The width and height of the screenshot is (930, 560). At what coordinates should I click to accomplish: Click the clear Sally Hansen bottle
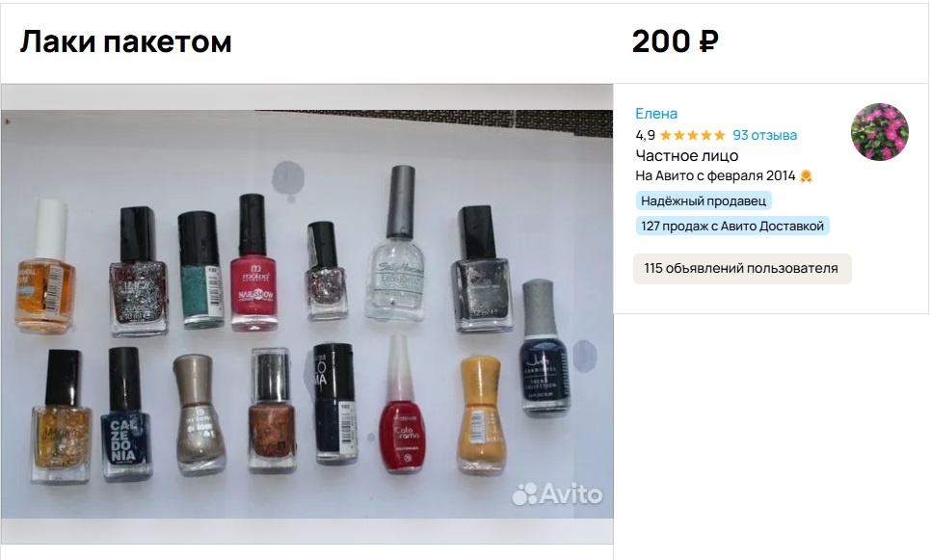coord(396,244)
